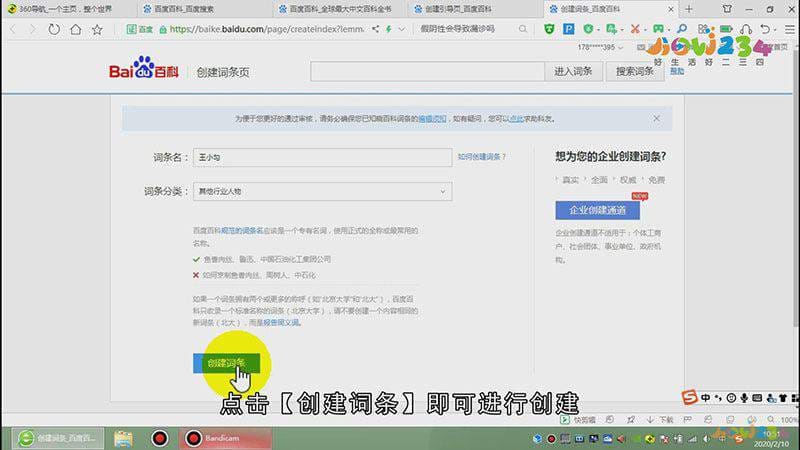This screenshot has height=450, width=800.
Task: Click the Baike header search input
Action: point(428,71)
